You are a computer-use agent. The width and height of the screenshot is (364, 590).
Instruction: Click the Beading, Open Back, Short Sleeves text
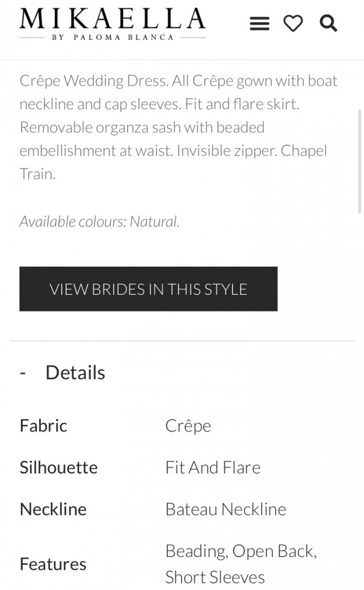(x=241, y=564)
